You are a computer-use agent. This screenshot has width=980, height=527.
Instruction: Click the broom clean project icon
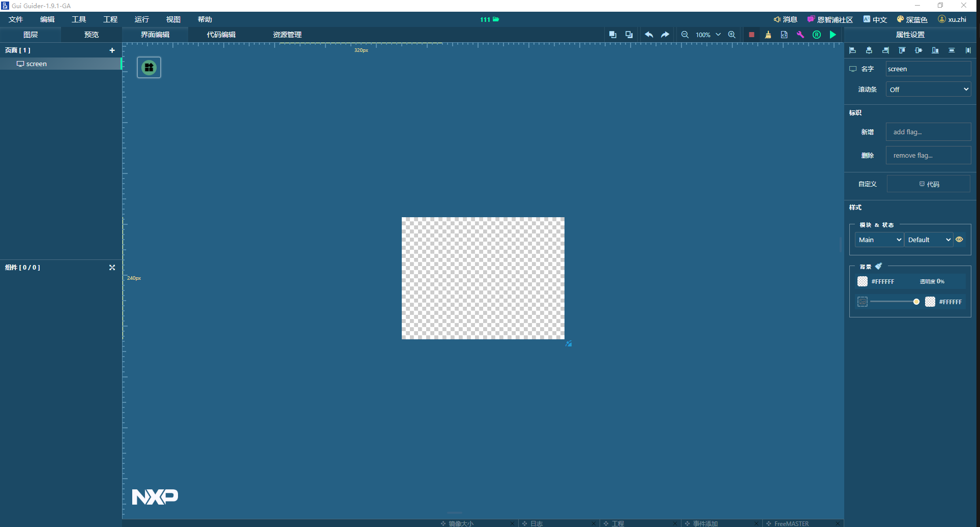pyautogui.click(x=768, y=35)
